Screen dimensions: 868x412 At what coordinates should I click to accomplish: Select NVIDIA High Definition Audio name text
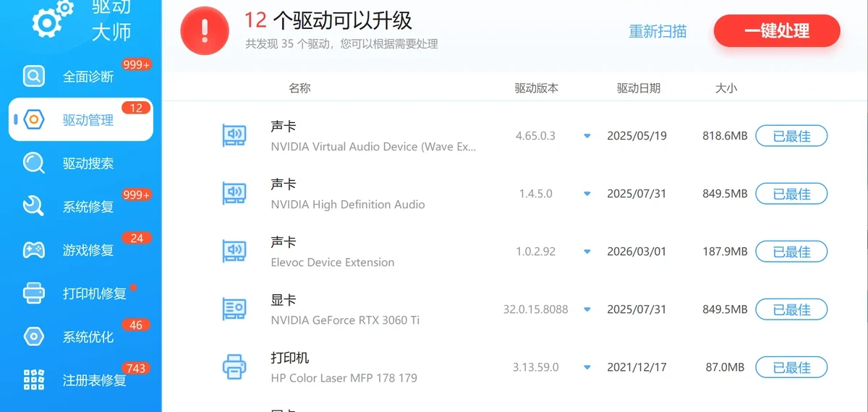click(348, 205)
